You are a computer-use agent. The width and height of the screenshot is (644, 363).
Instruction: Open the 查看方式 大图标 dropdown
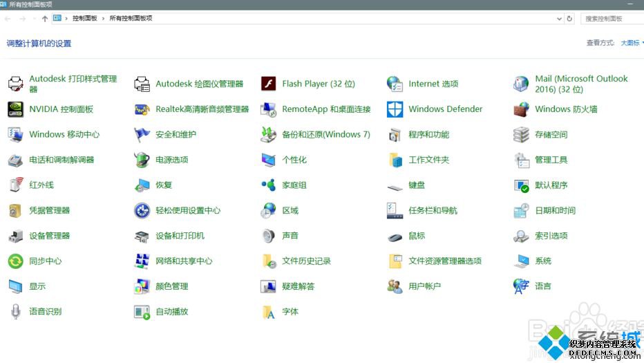(632, 43)
